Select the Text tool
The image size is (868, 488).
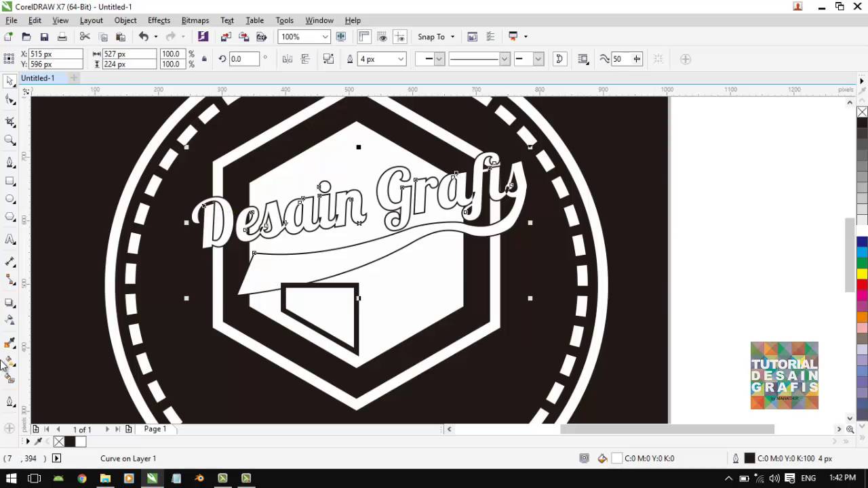point(9,239)
